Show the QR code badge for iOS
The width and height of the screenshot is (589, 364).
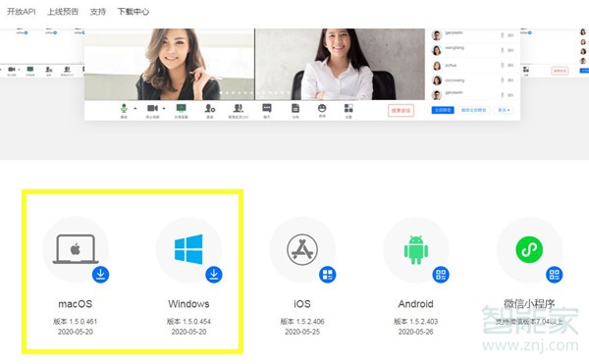pos(328,275)
